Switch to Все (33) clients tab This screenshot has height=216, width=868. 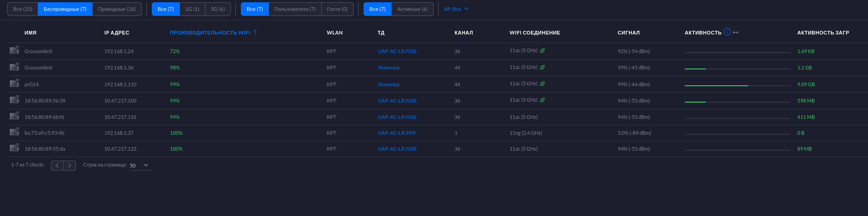coord(23,9)
